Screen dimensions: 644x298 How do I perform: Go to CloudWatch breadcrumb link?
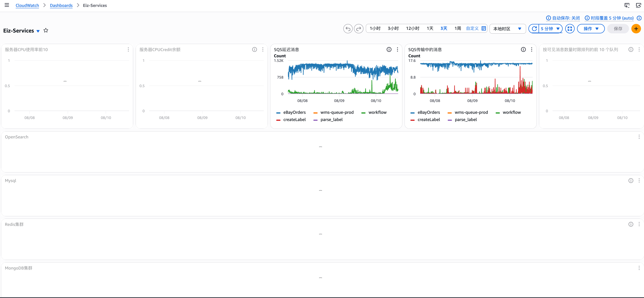[x=27, y=6]
